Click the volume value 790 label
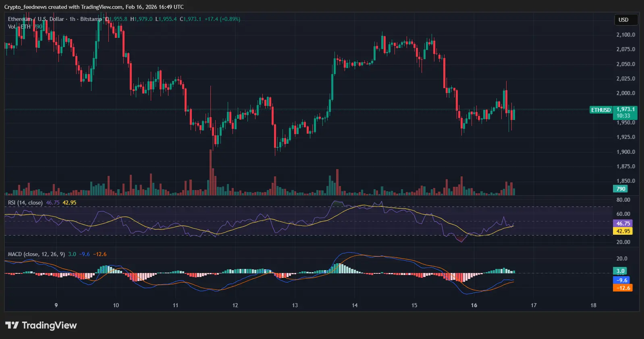The height and width of the screenshot is (339, 644). [x=621, y=189]
